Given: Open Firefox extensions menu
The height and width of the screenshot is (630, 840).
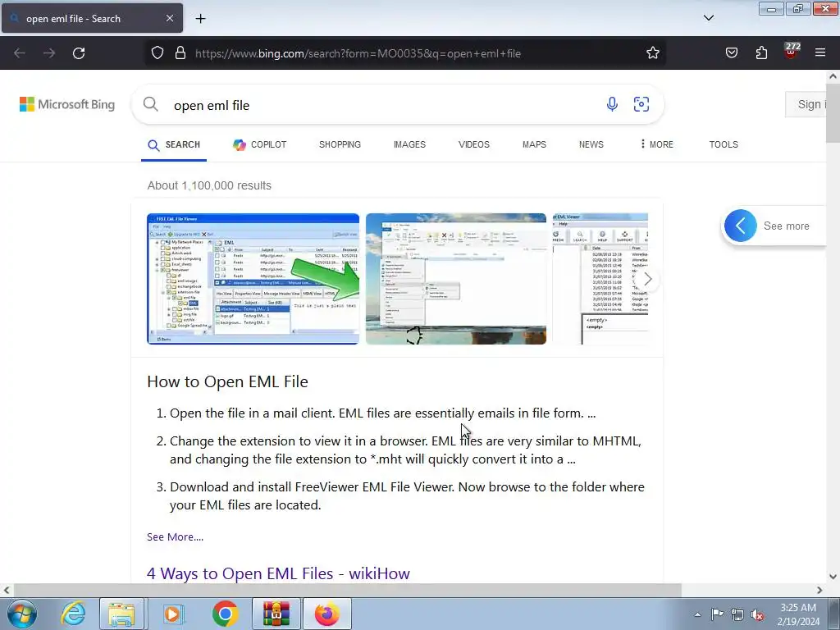Looking at the screenshot, I should pyautogui.click(x=761, y=53).
